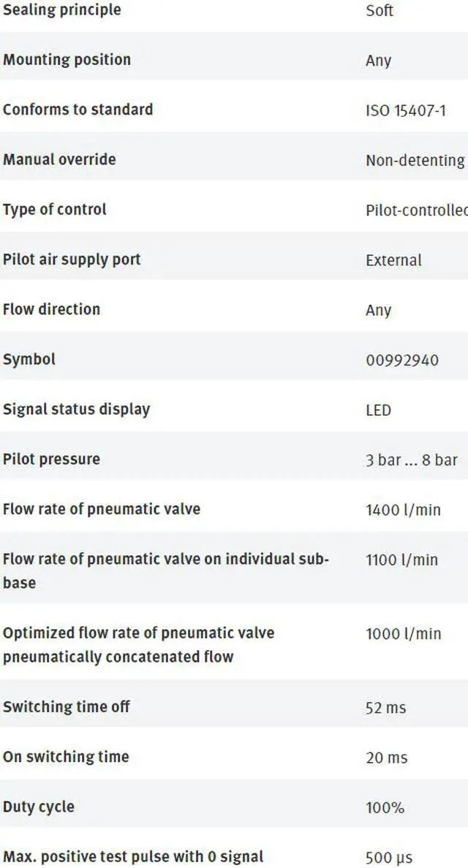Select the 'ISO 15407-1' standard value
This screenshot has height=868, width=468.
click(405, 111)
